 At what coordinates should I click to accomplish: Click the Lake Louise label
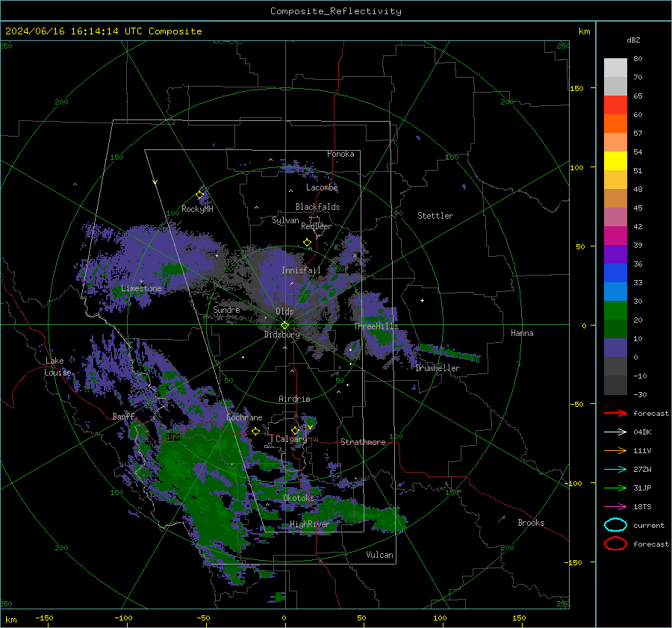57,367
